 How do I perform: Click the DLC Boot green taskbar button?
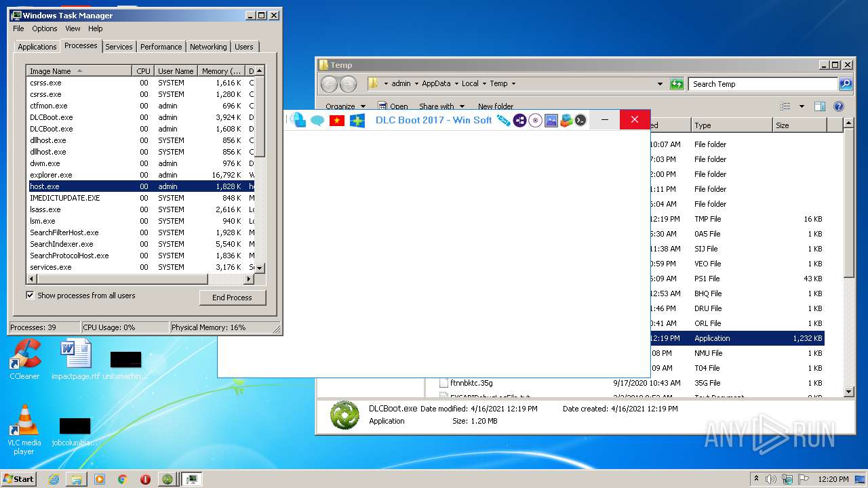(x=167, y=479)
